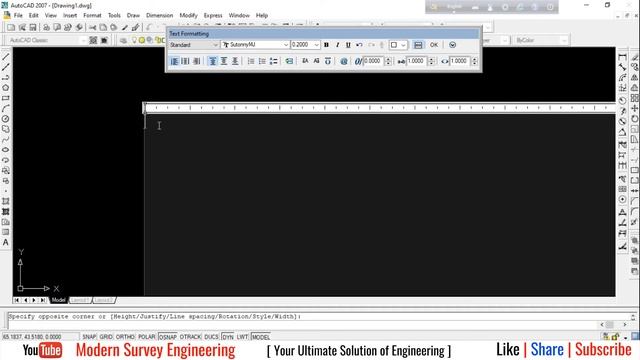Adjust the width factor spinner arrows
The width and height of the screenshot is (640, 360).
click(474, 61)
